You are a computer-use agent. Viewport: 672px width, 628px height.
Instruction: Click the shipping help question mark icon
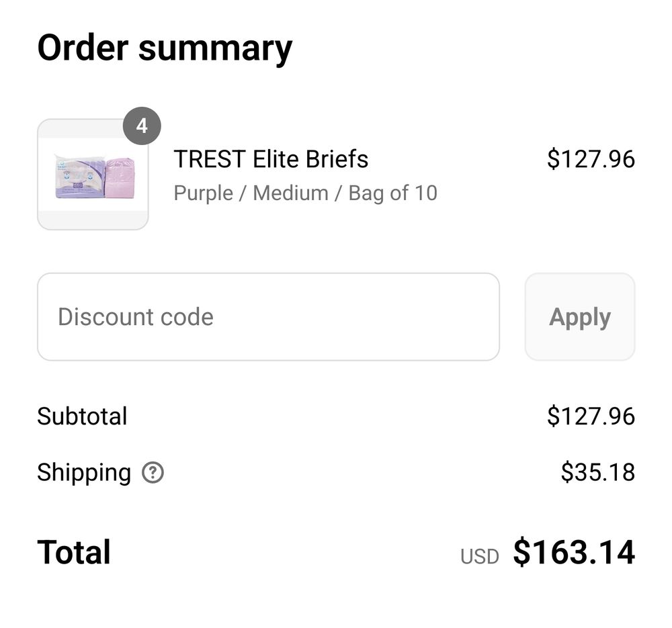click(153, 473)
